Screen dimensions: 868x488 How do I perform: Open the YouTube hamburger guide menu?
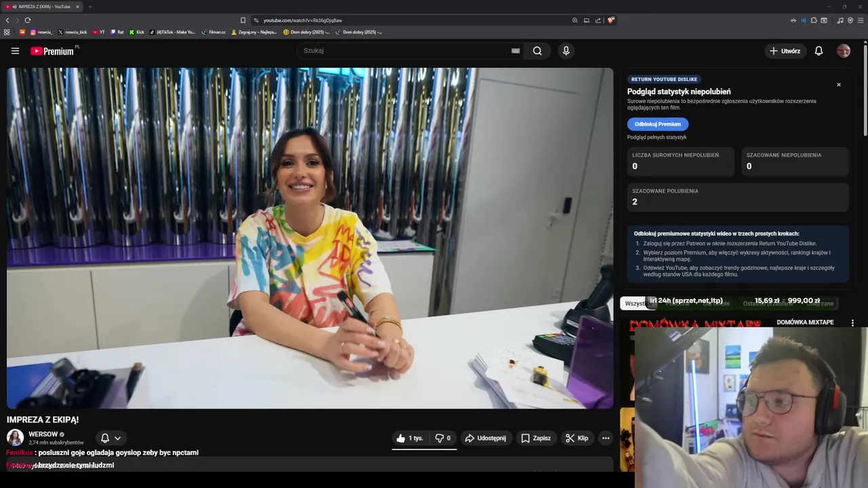(x=15, y=51)
